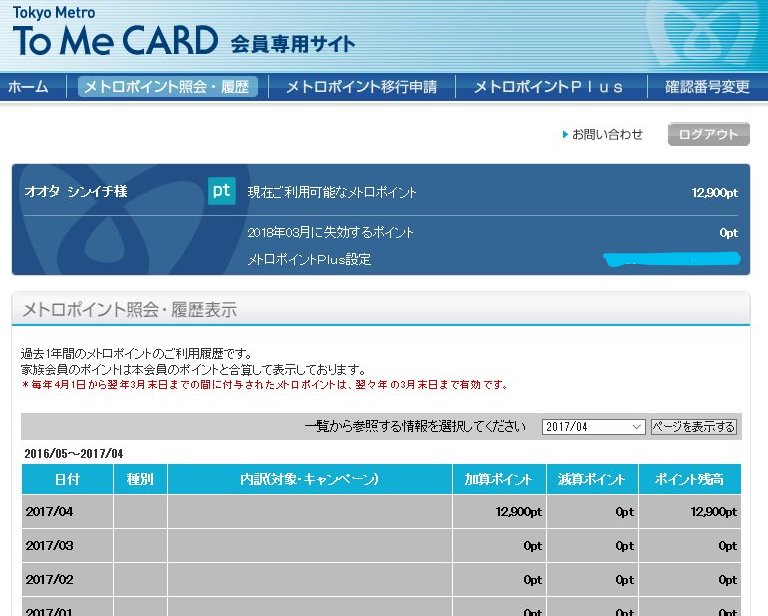This screenshot has width=768, height=616.
Task: Click 0pt subtracted points in 2017/02 row
Action: (x=624, y=580)
